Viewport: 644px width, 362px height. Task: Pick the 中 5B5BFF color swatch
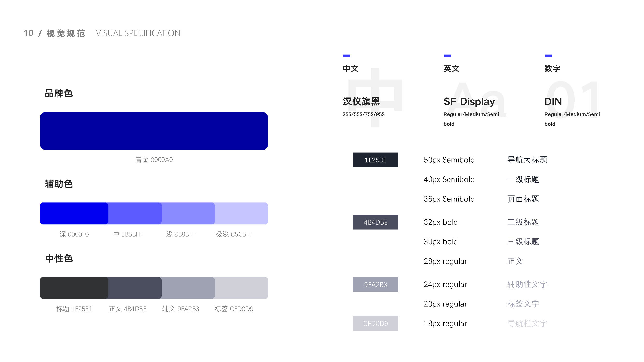(135, 213)
